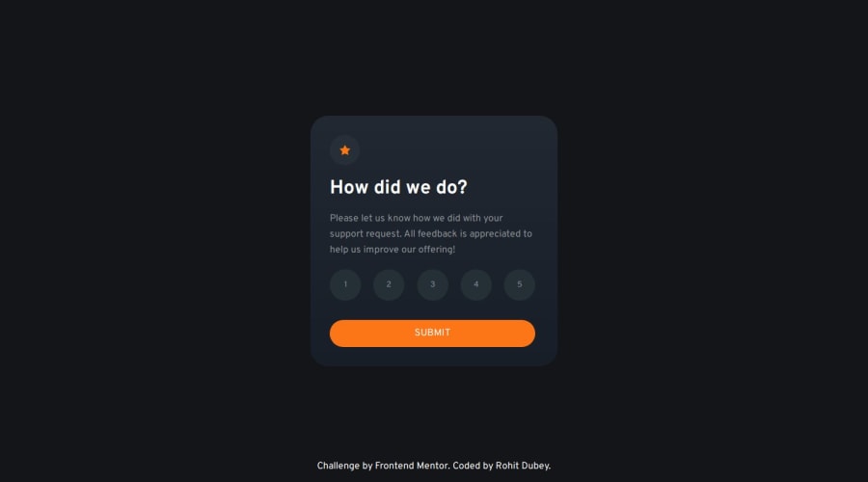868x482 pixels.
Task: Click the word 'Dubey' in the footer
Action: click(534, 466)
